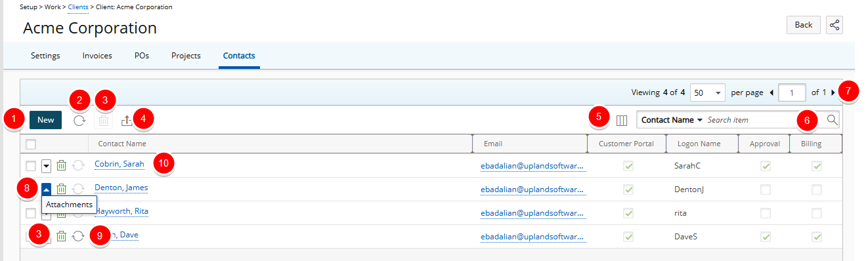The height and width of the screenshot is (261, 868).
Task: Toggle Customer Portal checkbox for DaveS
Action: tap(628, 237)
